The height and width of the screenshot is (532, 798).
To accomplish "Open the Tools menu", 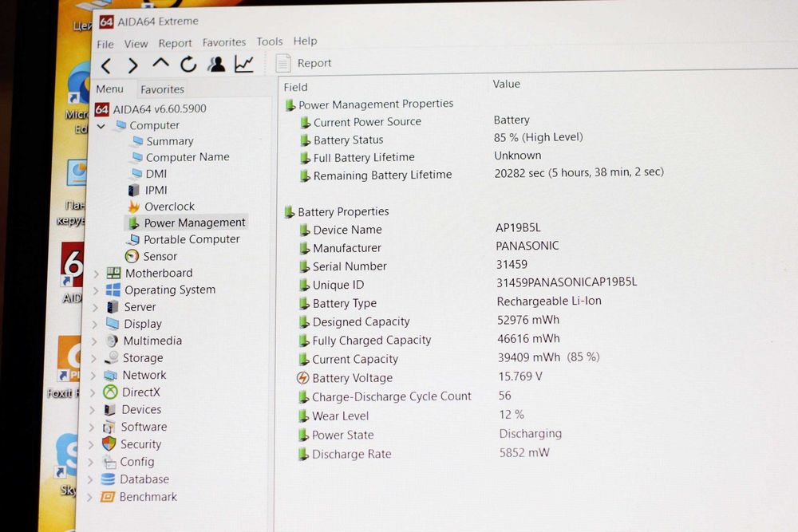I will (269, 41).
